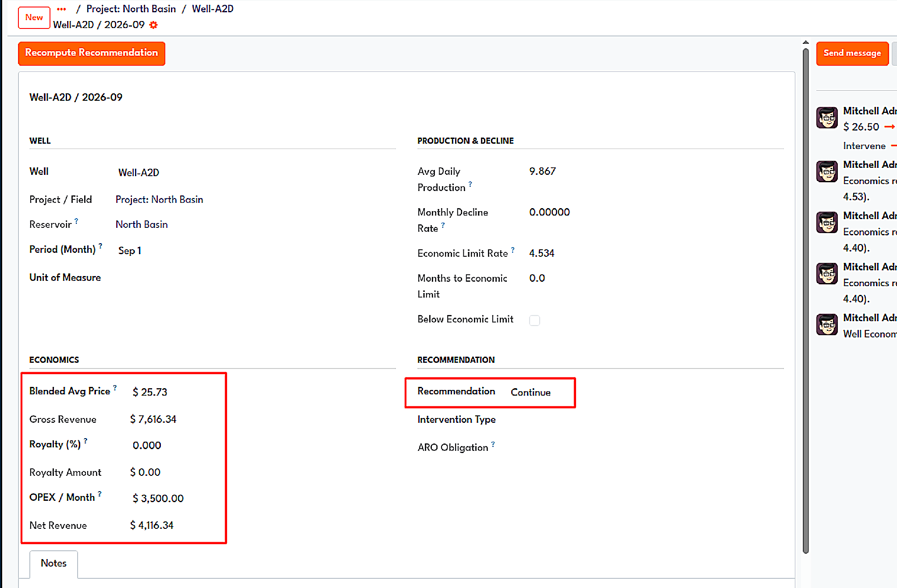Show help tooltip for Blended Avg Price

115,387
